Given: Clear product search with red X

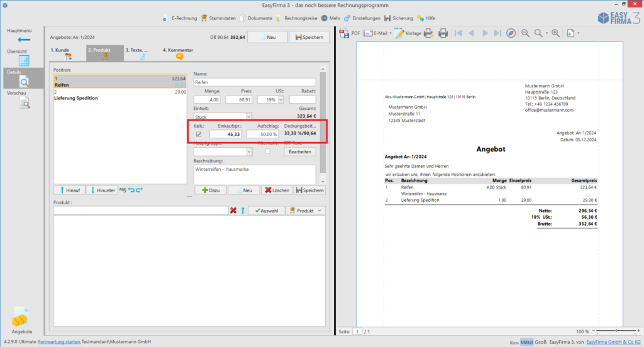Looking at the screenshot, I should (x=233, y=211).
